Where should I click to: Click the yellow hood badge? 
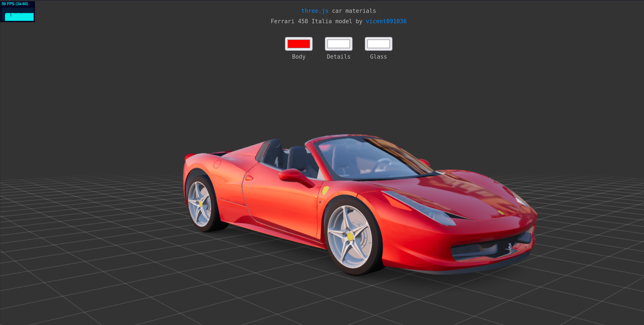pyautogui.click(x=501, y=212)
